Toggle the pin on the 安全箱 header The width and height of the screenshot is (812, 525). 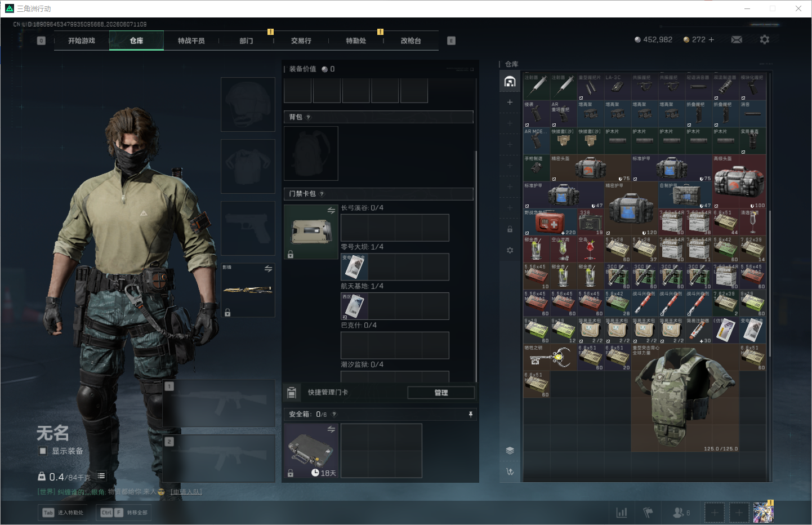point(471,414)
